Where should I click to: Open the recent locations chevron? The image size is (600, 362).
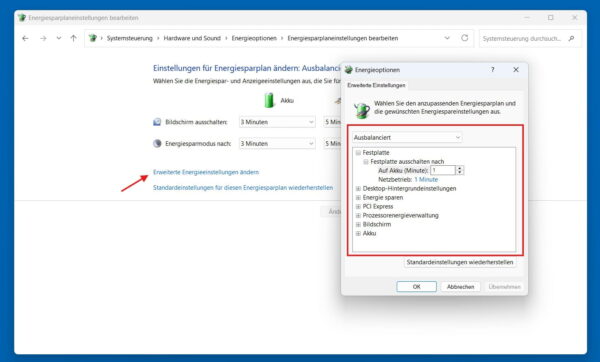[x=59, y=38]
